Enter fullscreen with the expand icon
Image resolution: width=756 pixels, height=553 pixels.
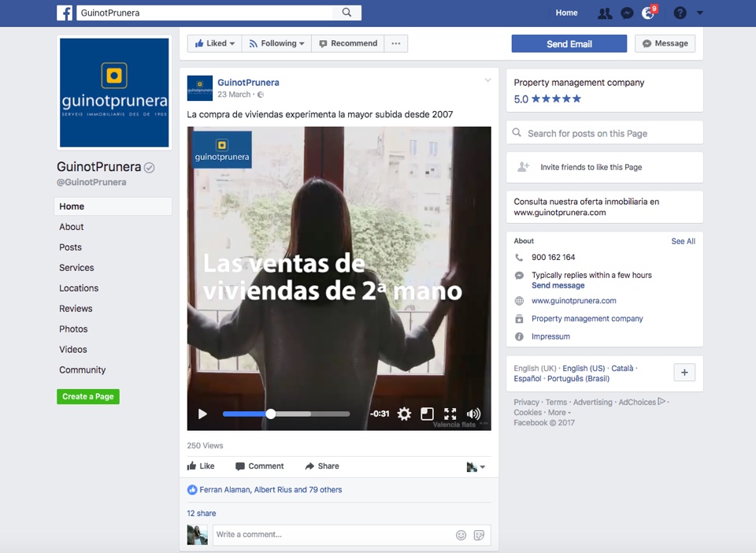[450, 414]
